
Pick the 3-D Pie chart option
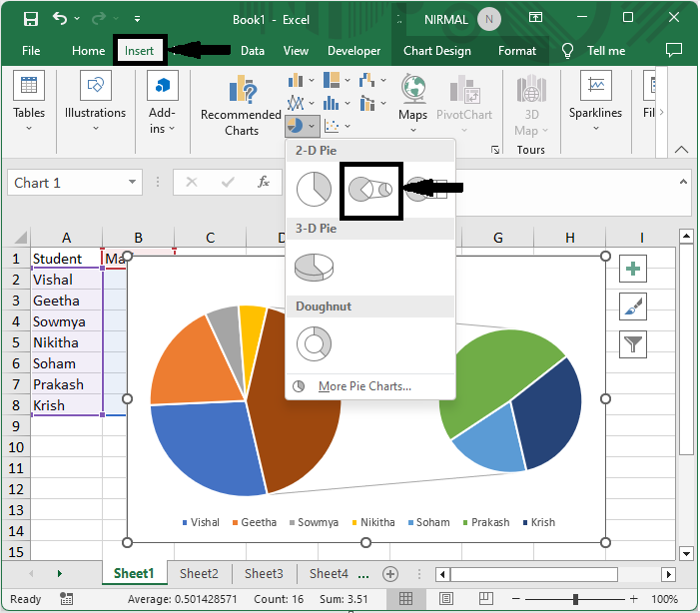(313, 267)
